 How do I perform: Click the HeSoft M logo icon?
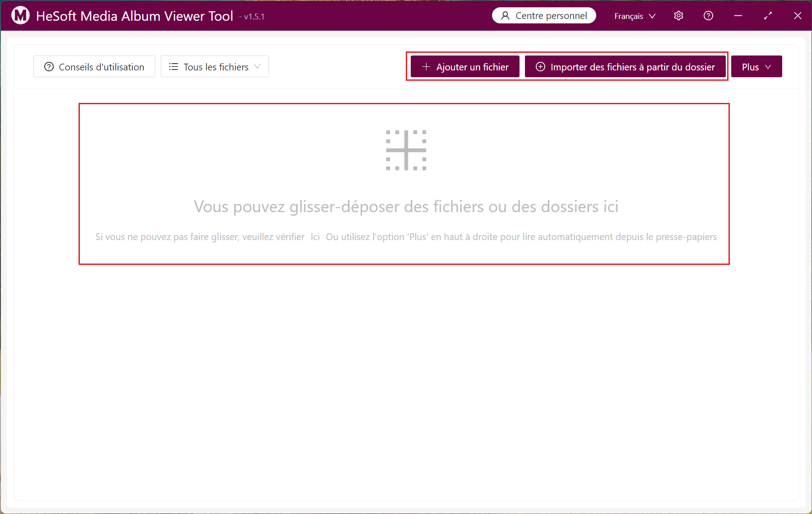20,15
